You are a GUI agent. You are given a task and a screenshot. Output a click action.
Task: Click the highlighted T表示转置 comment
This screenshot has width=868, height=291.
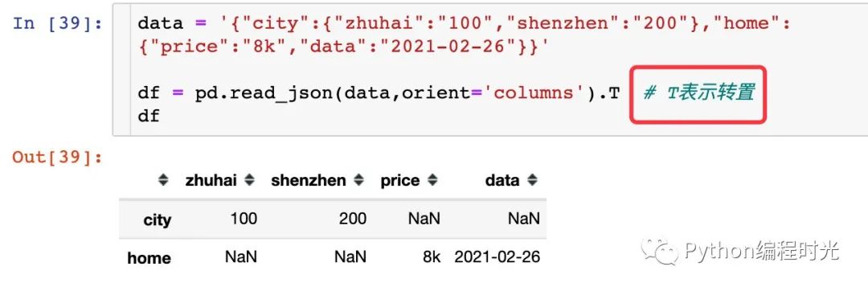tap(698, 93)
